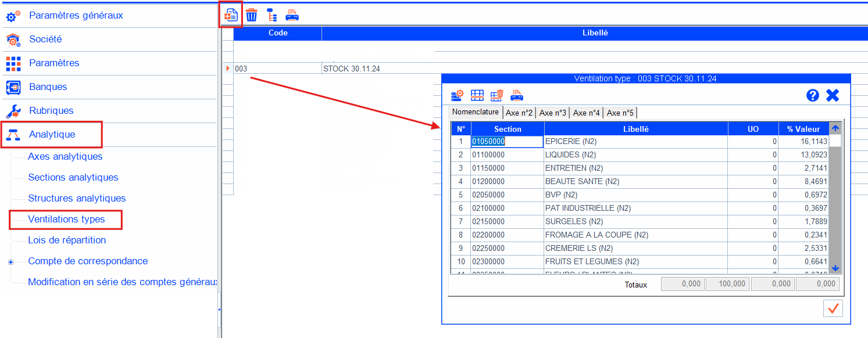Image resolution: width=868 pixels, height=338 pixels.
Task: Delete row using the dialog's table trash icon
Action: pos(496,95)
